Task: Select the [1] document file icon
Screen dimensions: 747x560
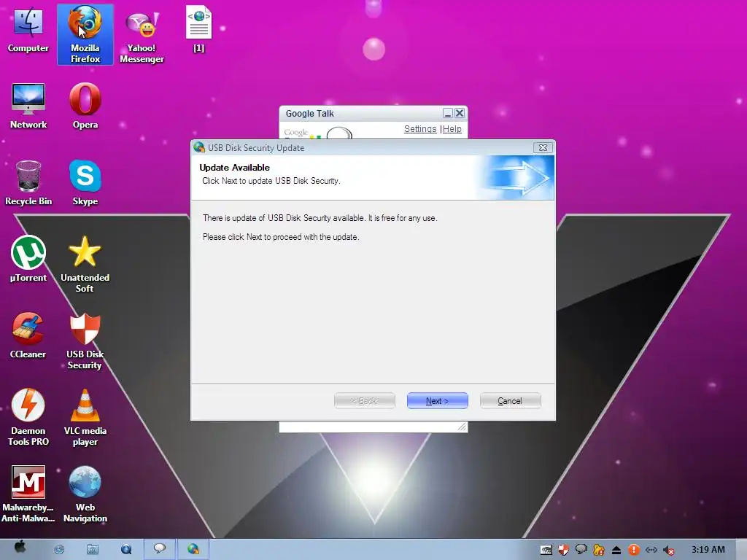Action: pos(198,28)
